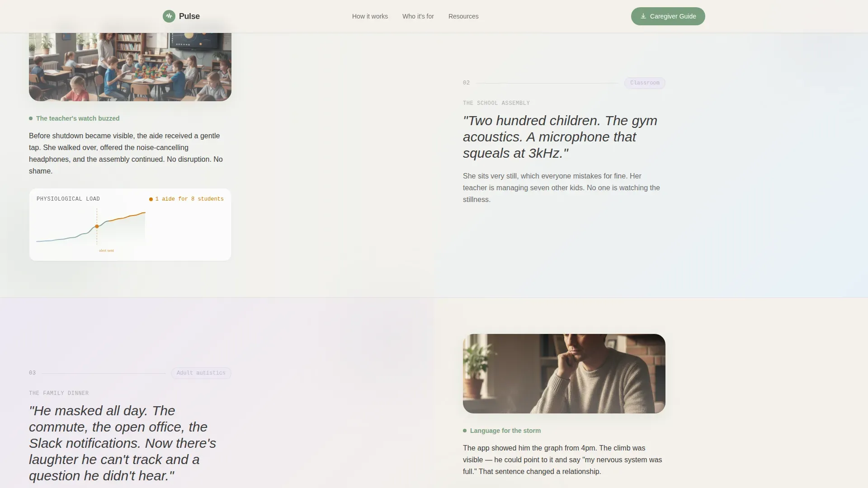This screenshot has height=488, width=868.
Task: Open the Resources nav link
Action: pyautogui.click(x=463, y=16)
